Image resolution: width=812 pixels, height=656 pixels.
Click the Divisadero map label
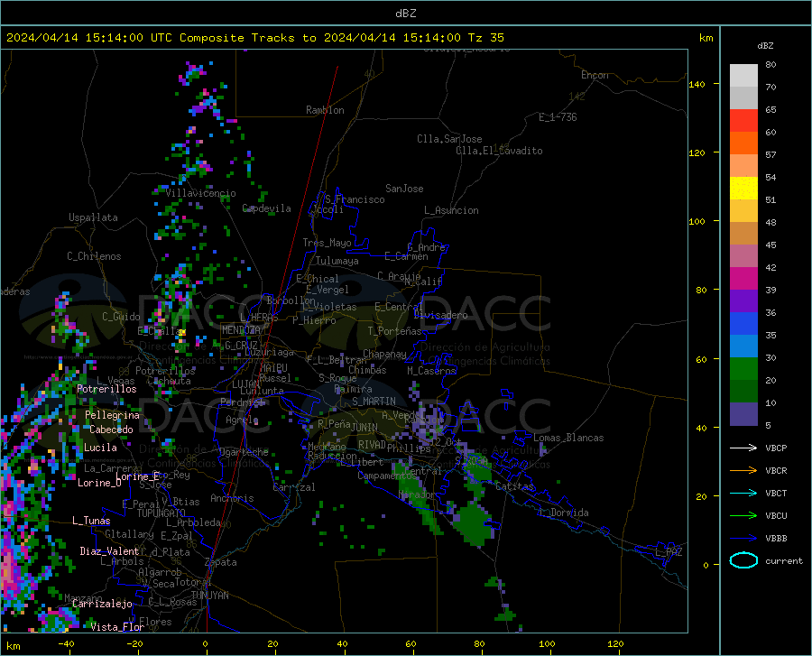pos(440,315)
